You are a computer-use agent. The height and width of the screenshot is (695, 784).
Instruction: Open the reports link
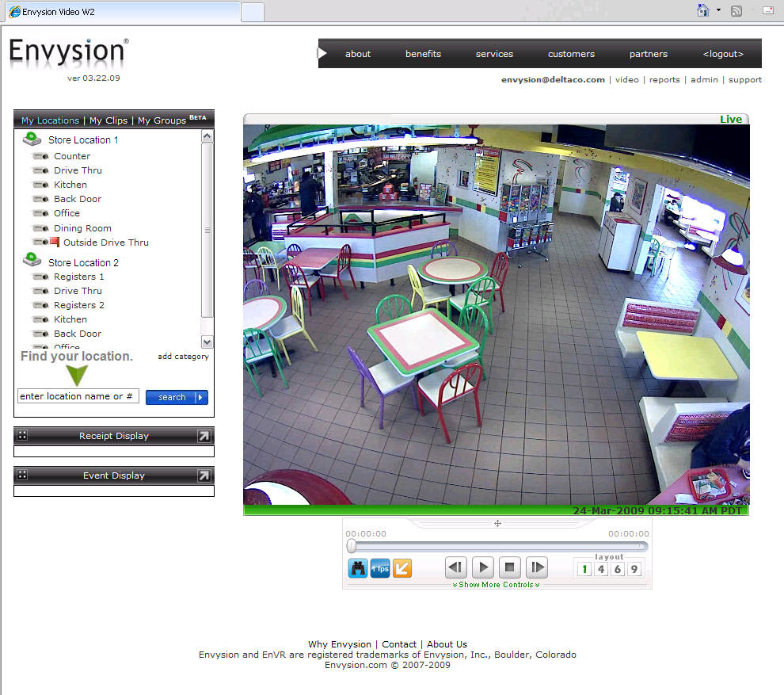click(664, 79)
